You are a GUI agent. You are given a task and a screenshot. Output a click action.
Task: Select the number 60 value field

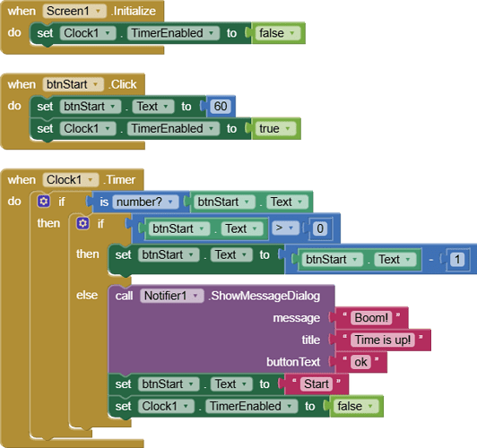pos(221,107)
